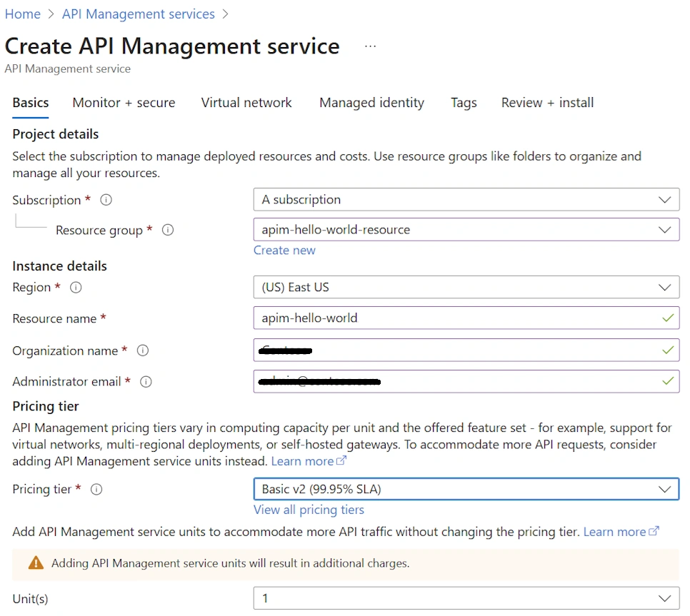
Task: Click the Administrator email info icon
Action: click(x=146, y=382)
